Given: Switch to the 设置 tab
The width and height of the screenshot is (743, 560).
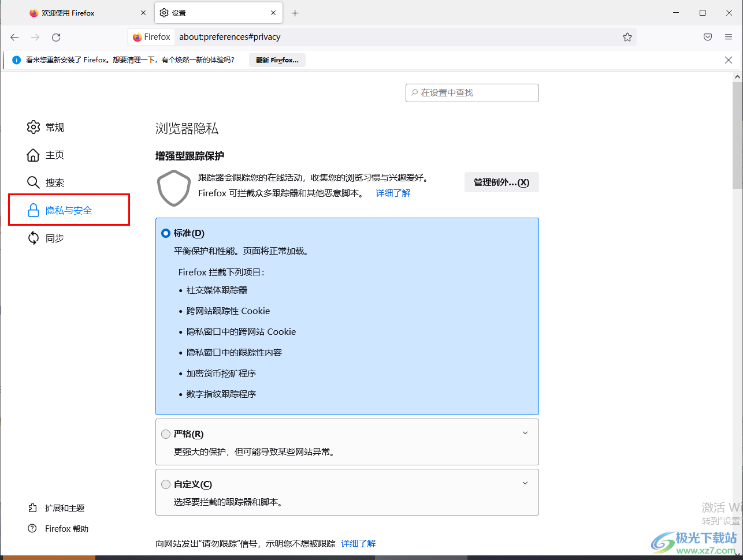Looking at the screenshot, I should [218, 13].
